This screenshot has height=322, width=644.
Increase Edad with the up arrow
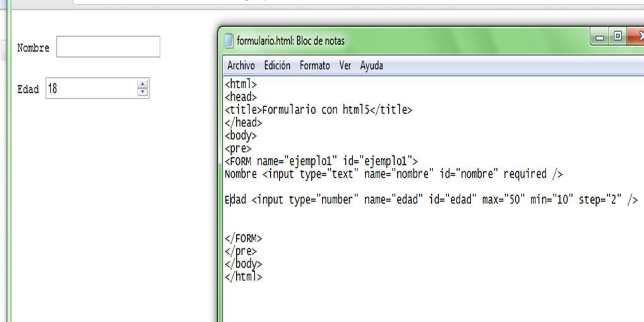click(x=143, y=85)
